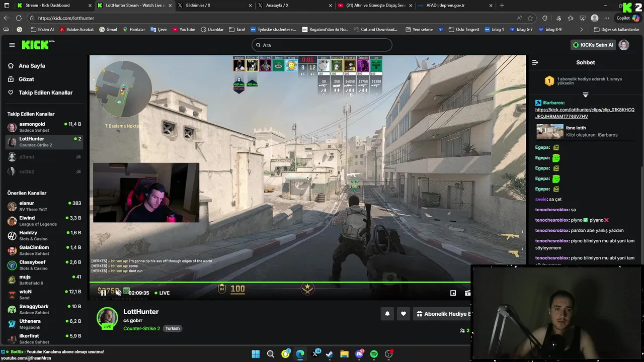Open the 'ibne lotth' clip thumbnail
This screenshot has width=644, height=362.
[x=549, y=131]
